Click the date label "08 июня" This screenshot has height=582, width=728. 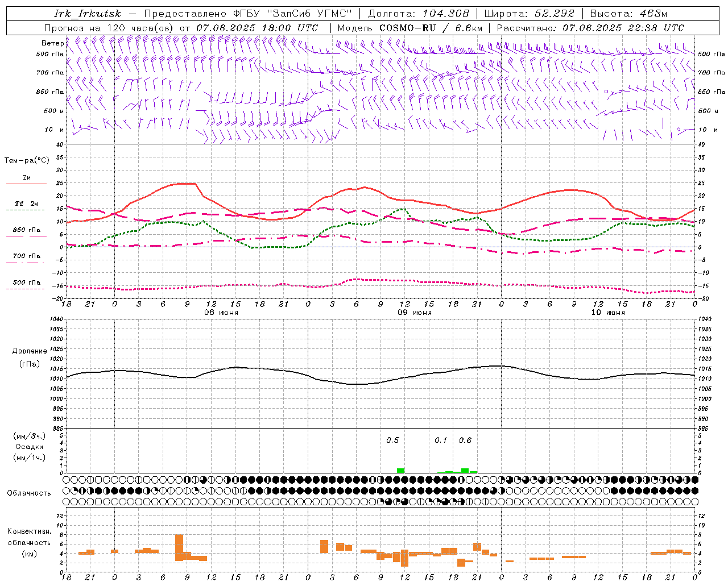(x=221, y=313)
